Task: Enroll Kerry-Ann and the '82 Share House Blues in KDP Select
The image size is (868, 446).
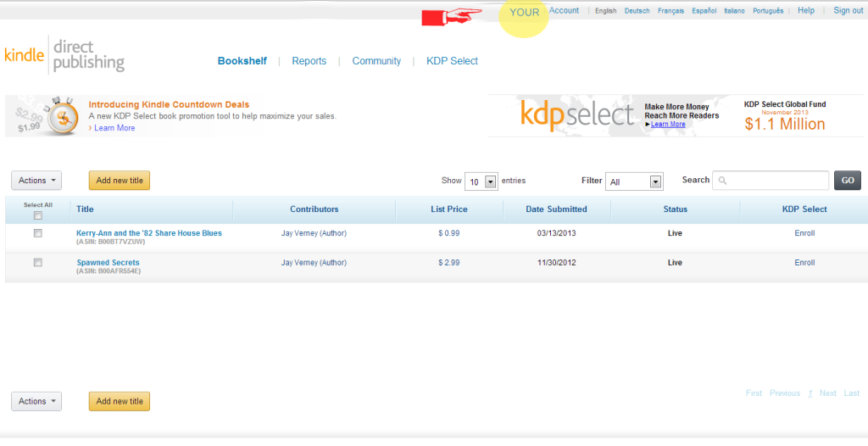Action: click(805, 233)
